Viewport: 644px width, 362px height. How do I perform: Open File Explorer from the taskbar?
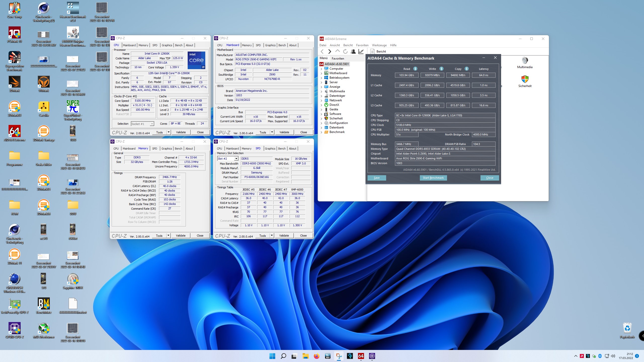tap(305, 356)
